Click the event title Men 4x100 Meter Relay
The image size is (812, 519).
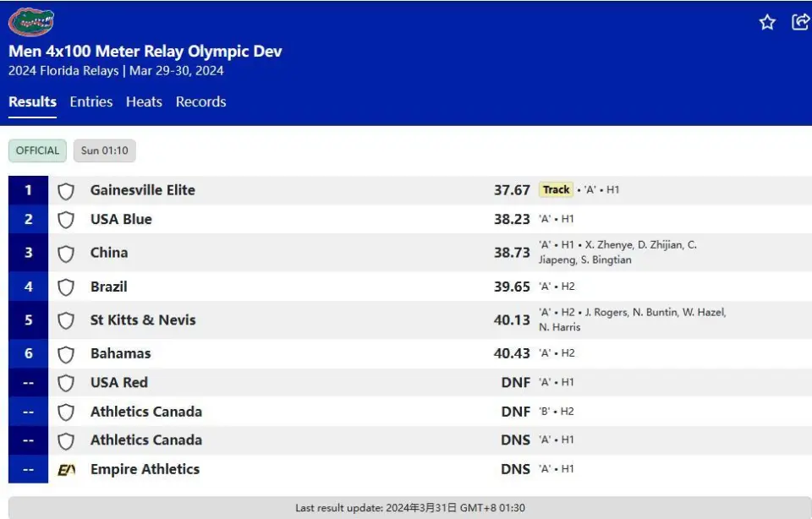tap(145, 52)
